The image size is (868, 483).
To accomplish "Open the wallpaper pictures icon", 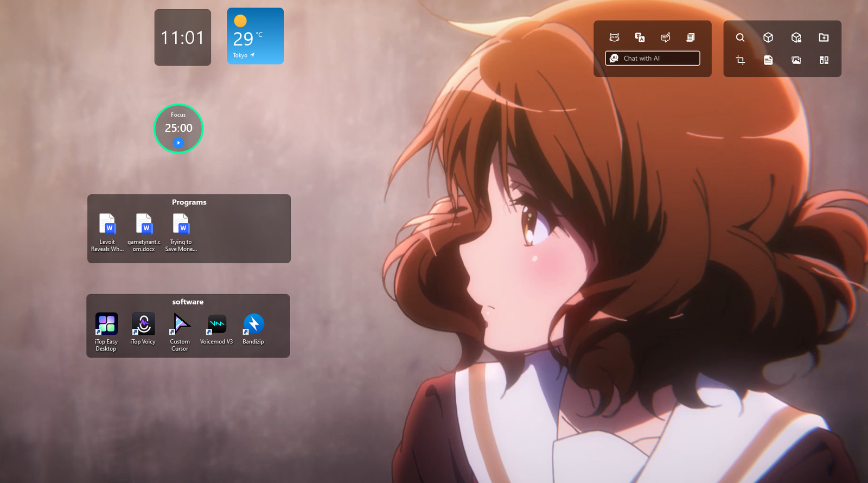I will pyautogui.click(x=796, y=60).
